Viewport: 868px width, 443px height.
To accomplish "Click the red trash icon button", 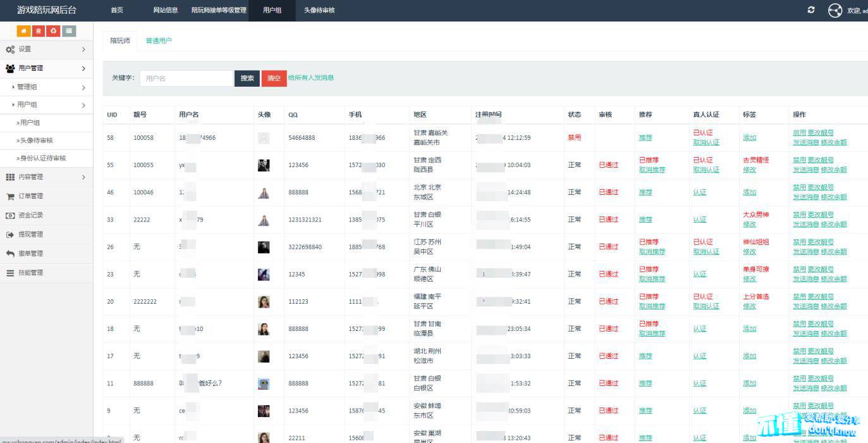I will (x=39, y=31).
